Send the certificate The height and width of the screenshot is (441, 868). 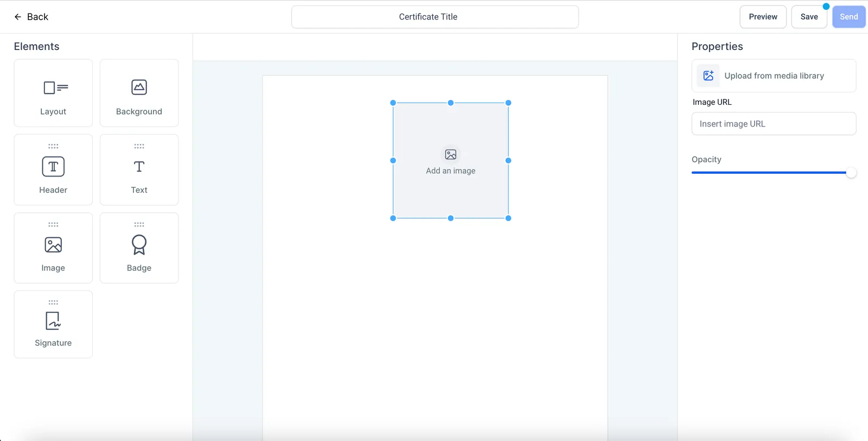849,17
